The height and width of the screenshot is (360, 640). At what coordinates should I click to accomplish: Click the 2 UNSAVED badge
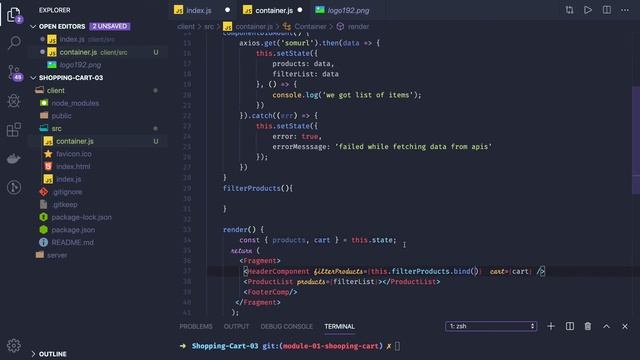[109, 26]
